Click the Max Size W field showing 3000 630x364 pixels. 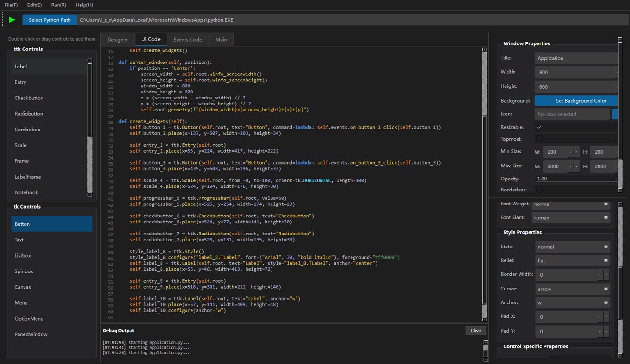click(x=556, y=167)
